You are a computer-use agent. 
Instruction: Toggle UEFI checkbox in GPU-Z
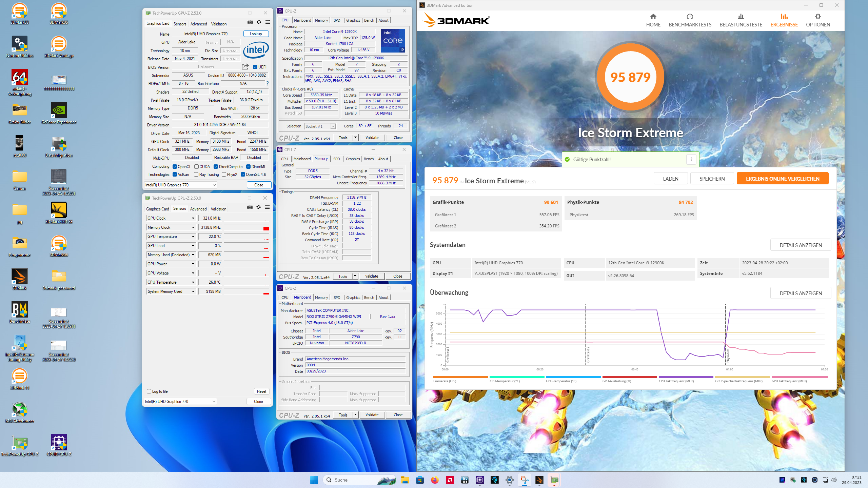click(x=255, y=67)
